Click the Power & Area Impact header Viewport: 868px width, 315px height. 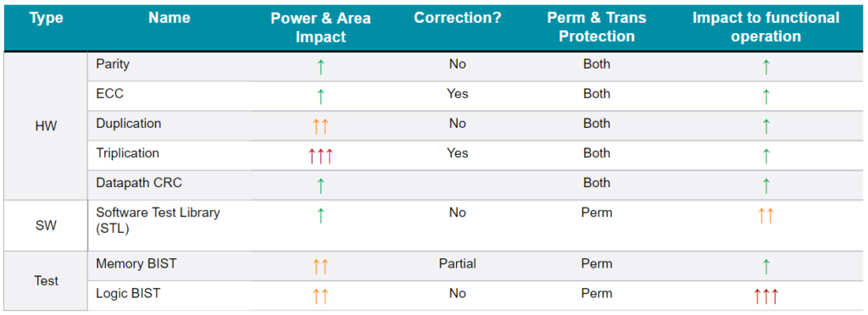[x=320, y=27]
